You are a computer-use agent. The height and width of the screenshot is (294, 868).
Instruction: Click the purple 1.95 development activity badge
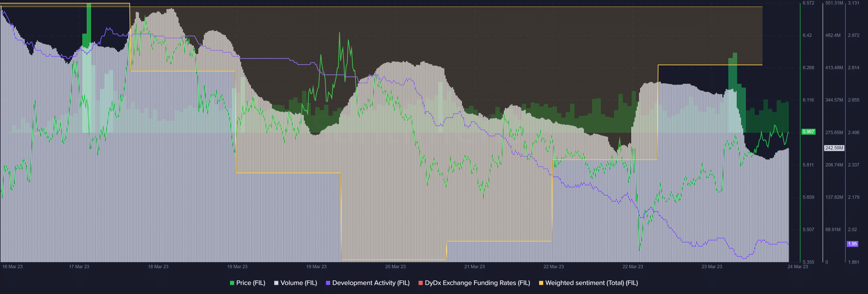852,244
